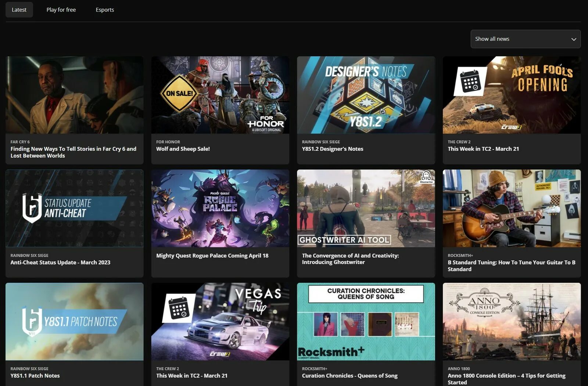The width and height of the screenshot is (588, 386).
Task: Click the Status Update Anti-Cheat thumbnail
Action: coord(75,208)
